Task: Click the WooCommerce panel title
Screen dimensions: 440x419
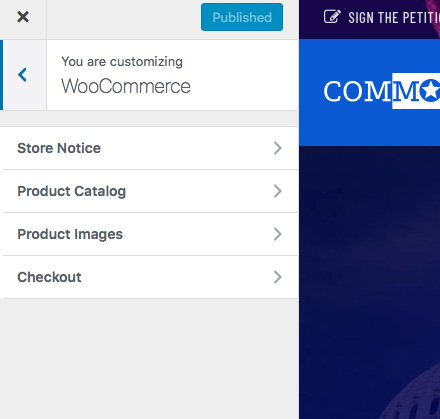Action: [x=126, y=86]
